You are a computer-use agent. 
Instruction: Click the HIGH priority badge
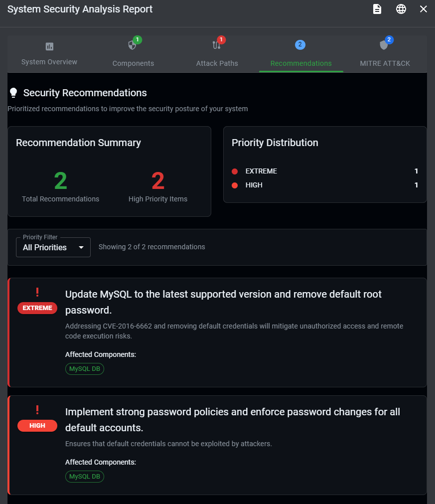pos(37,426)
